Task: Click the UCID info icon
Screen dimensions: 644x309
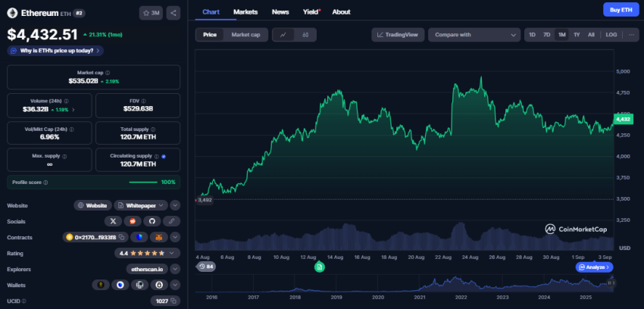Action: point(23,301)
